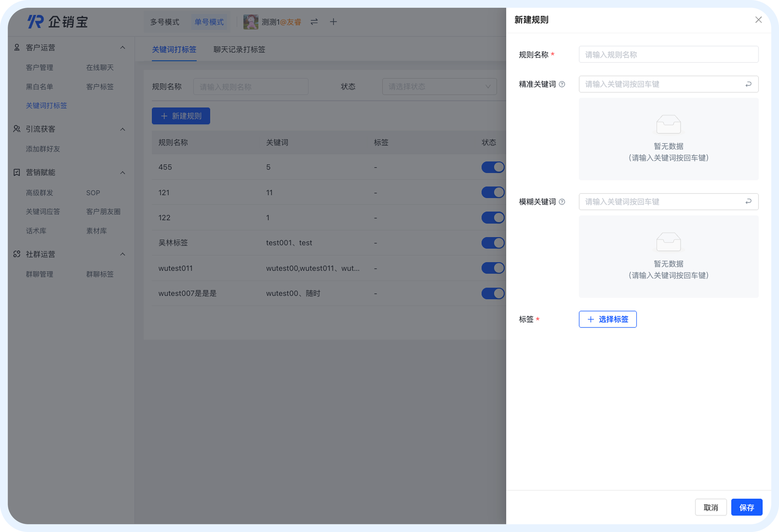Save the new rule with 保存 button
The width and height of the screenshot is (779, 532).
(746, 507)
